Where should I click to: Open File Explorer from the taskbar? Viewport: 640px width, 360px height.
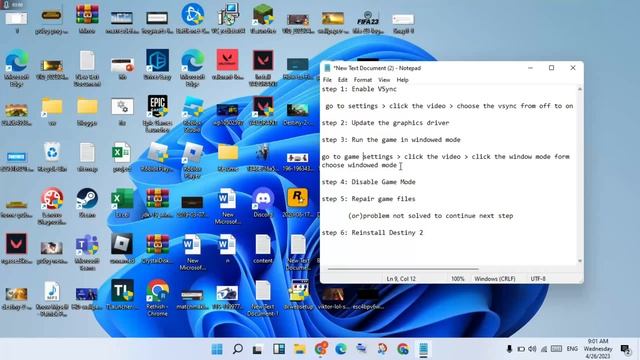(300, 349)
